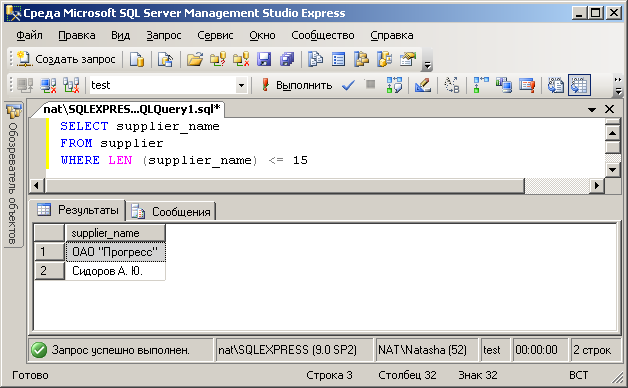This screenshot has height=388, width=628.
Task: Open the Registered Servers window icon
Action: pos(316,59)
